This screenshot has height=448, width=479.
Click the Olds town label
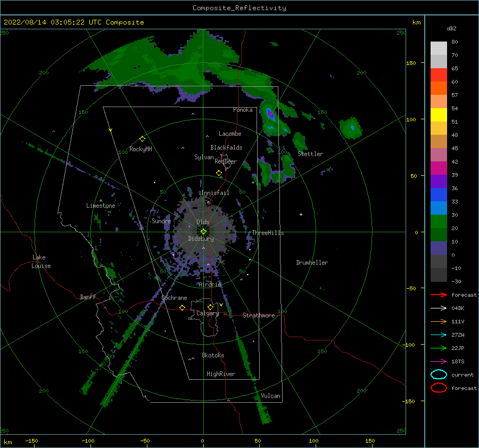[203, 222]
